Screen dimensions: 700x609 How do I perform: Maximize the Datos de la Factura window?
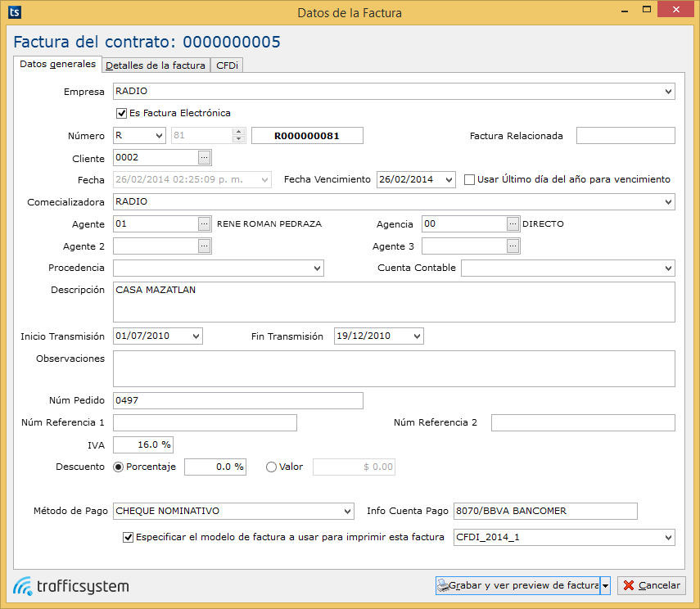647,9
